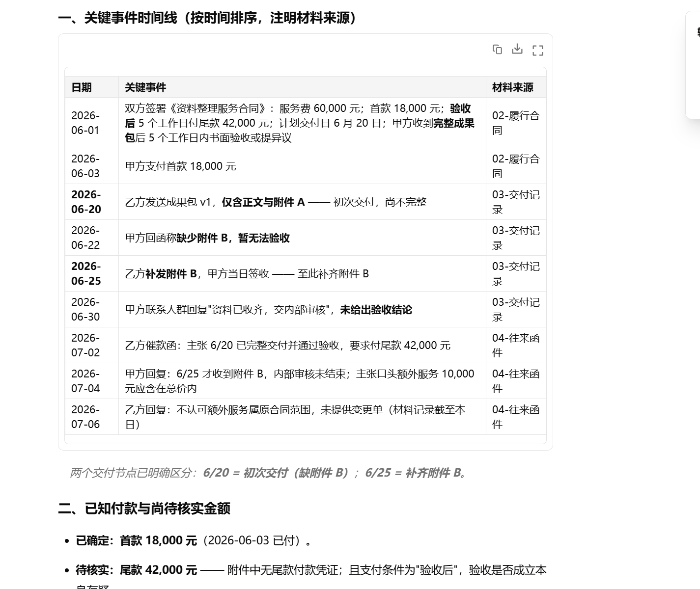Click source cell 04-往来函件 in 07-06 row
Viewport: 700px width, 589px height.
(x=516, y=417)
